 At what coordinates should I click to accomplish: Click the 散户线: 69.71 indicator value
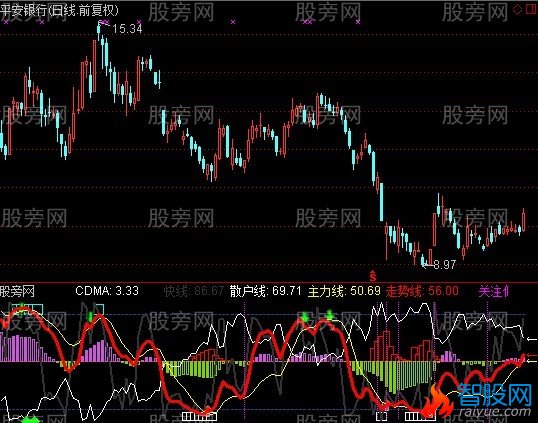point(266,291)
